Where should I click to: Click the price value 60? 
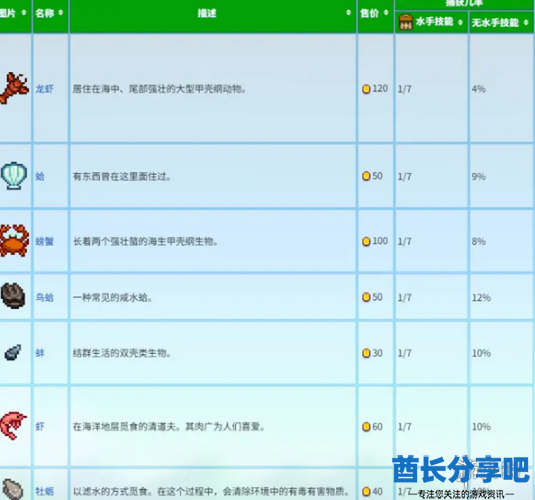point(377,426)
